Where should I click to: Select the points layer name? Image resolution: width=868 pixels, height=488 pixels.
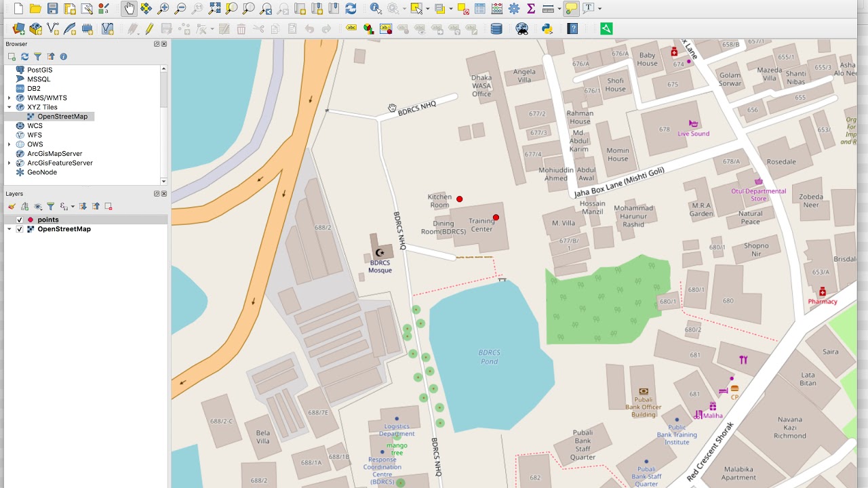click(x=48, y=220)
